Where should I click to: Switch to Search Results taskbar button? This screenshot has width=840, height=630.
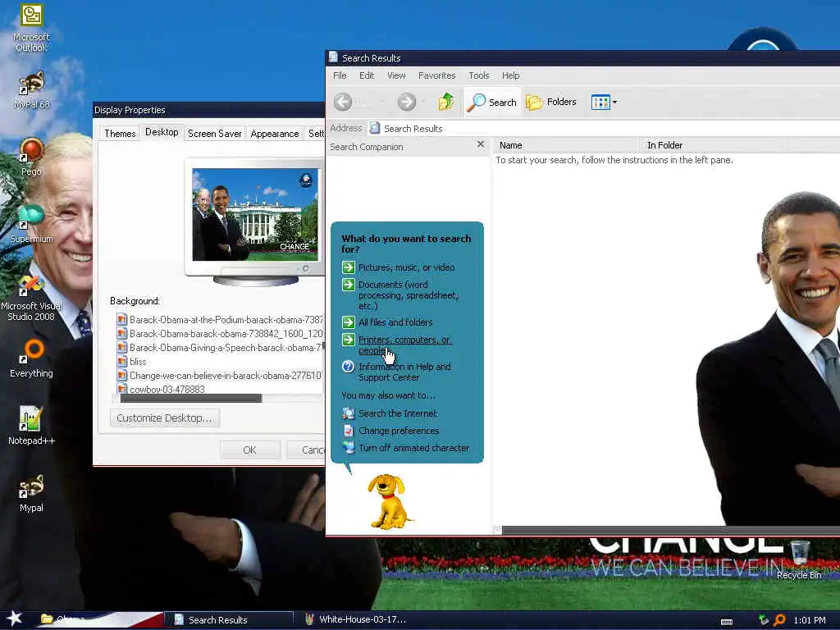point(228,620)
